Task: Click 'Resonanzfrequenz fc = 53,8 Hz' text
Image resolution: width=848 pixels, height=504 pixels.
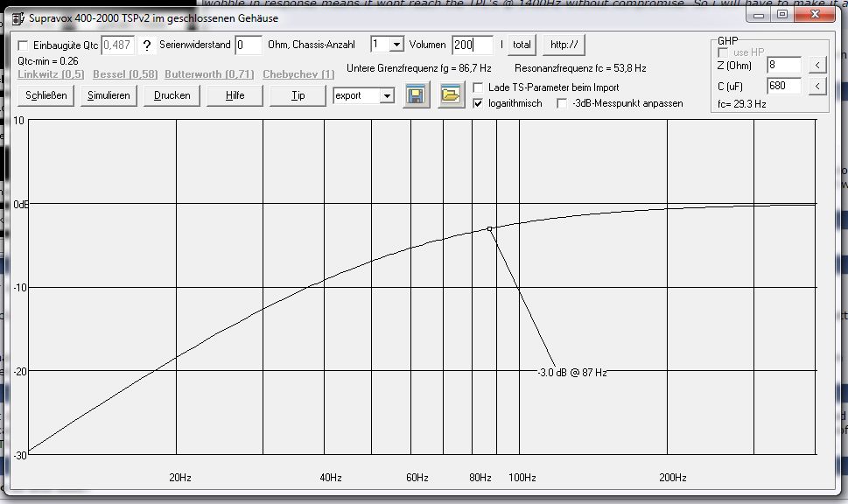Action: tap(580, 68)
